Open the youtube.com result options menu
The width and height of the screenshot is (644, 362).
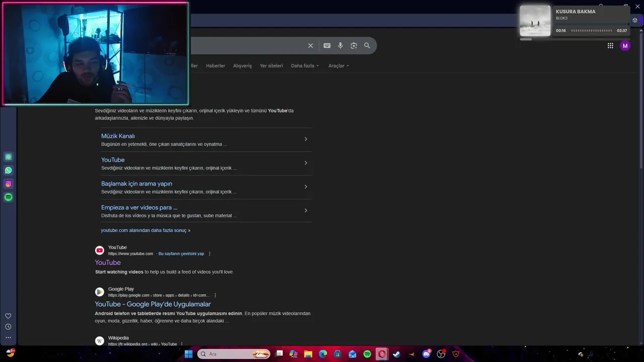[210, 254]
